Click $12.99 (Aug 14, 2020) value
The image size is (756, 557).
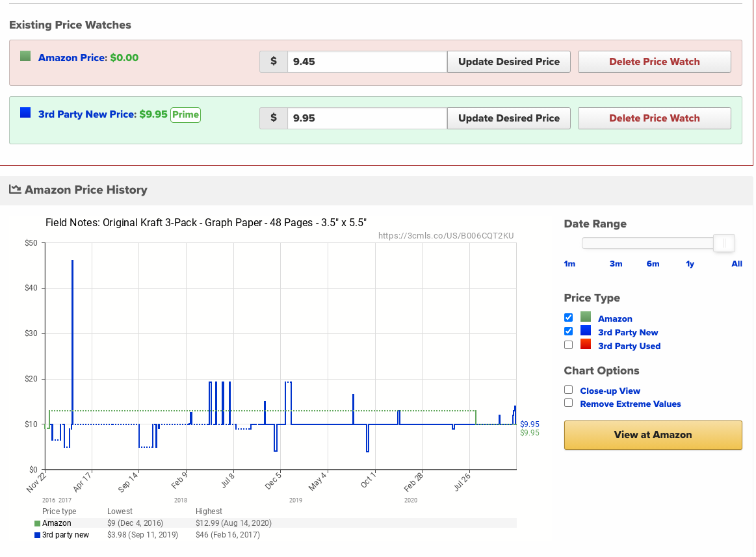[x=233, y=523]
